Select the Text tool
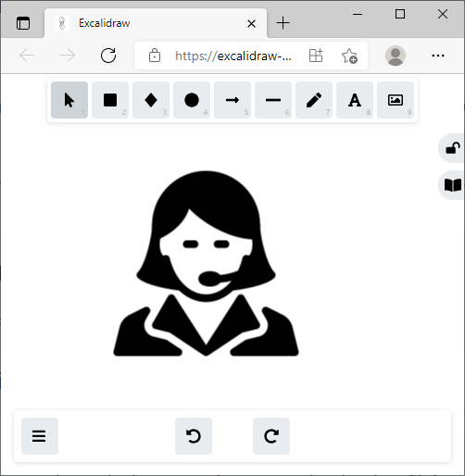465x476 pixels. 355,100
